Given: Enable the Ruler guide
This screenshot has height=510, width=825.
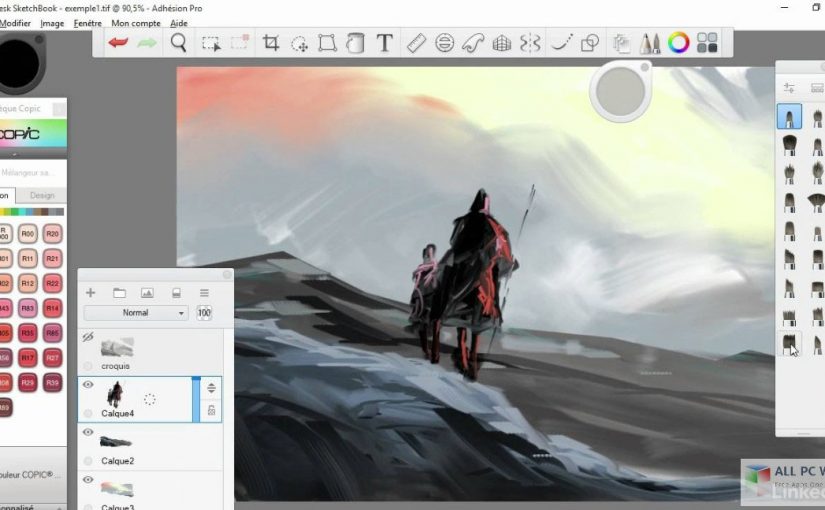Looking at the screenshot, I should pyautogui.click(x=416, y=43).
